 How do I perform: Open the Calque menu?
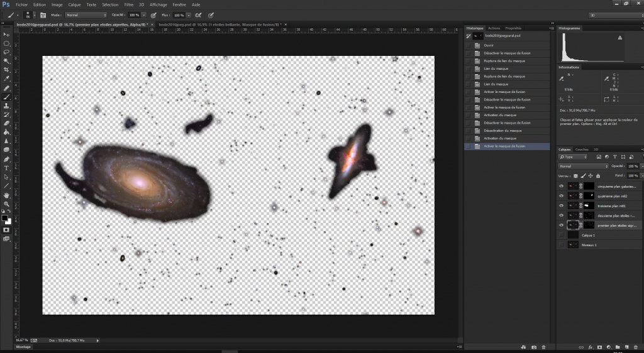point(74,4)
